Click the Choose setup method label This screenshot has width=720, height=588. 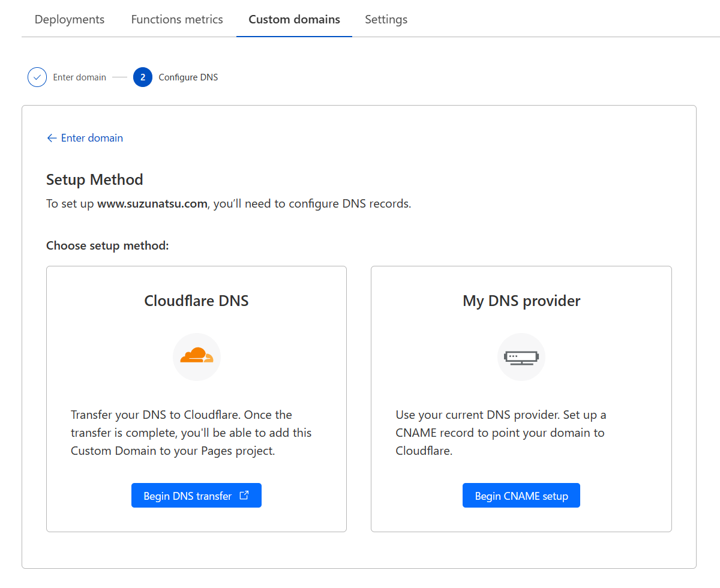tap(107, 245)
